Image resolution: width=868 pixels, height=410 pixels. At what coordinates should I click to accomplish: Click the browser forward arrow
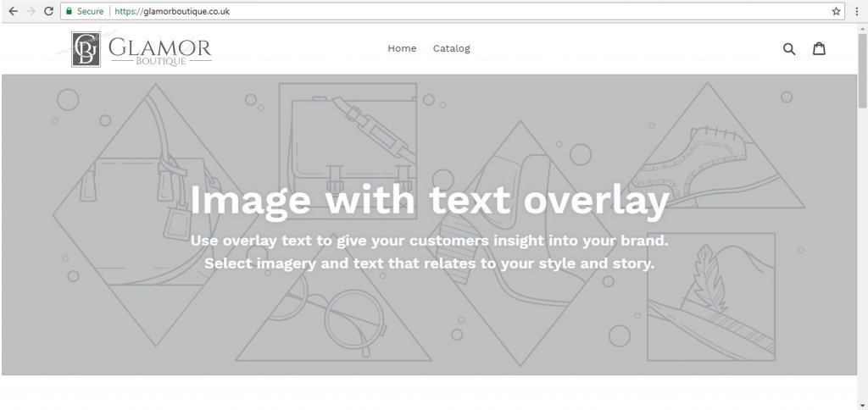(31, 11)
